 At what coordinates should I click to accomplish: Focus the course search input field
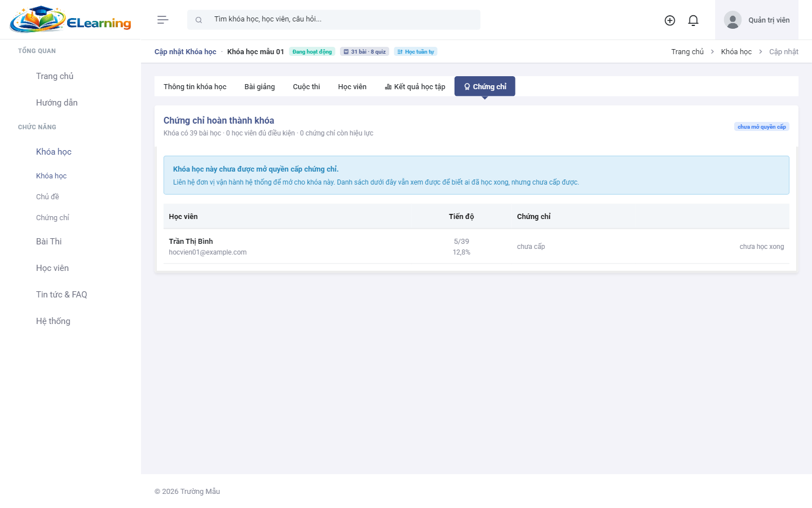[x=334, y=19]
